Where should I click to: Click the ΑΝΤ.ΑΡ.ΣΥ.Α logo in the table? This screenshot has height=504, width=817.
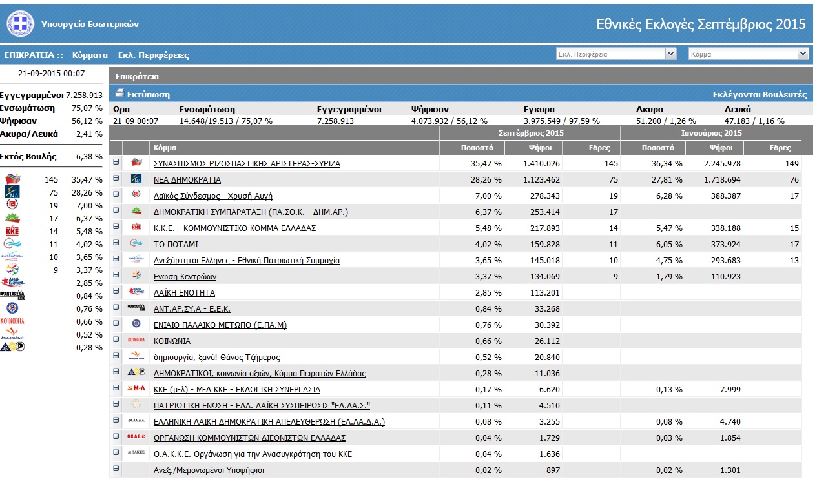[x=136, y=307]
